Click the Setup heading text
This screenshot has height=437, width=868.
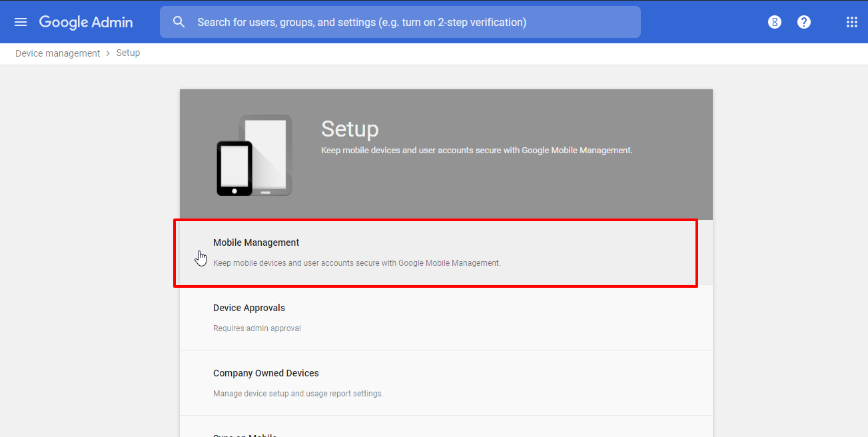coord(350,129)
